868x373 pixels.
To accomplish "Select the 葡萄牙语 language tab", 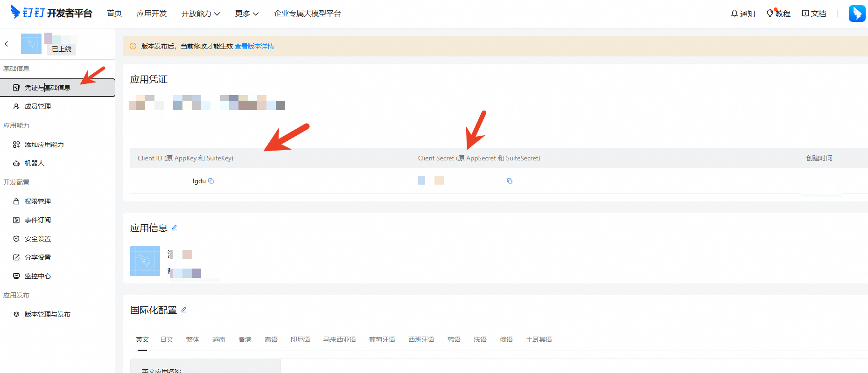I will coord(382,339).
